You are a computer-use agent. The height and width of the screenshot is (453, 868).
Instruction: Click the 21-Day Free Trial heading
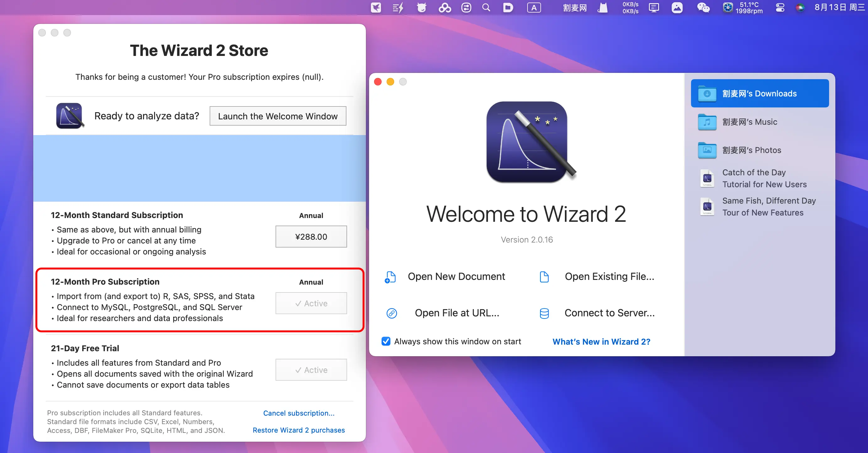click(x=85, y=348)
